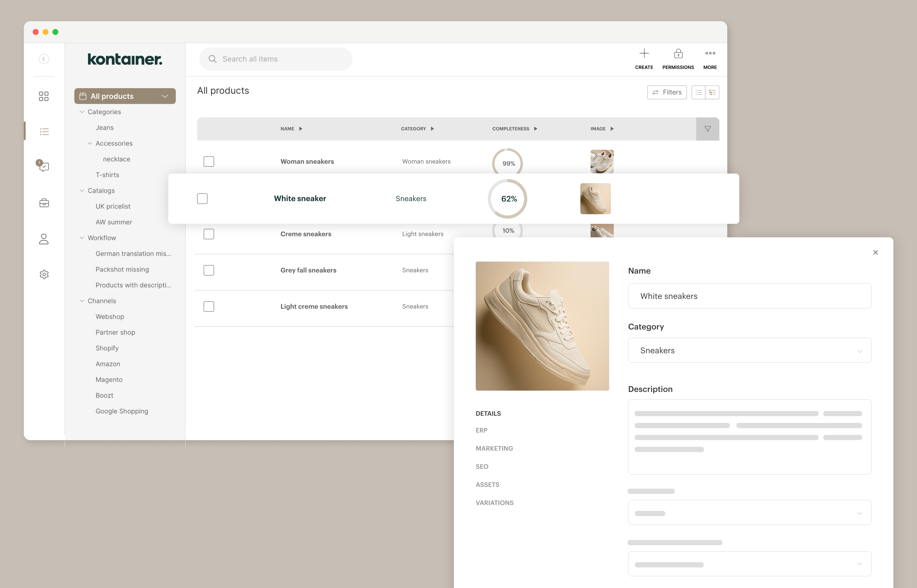Image resolution: width=917 pixels, height=588 pixels.
Task: Tick the Woman sneakers checkbox
Action: coord(209,161)
